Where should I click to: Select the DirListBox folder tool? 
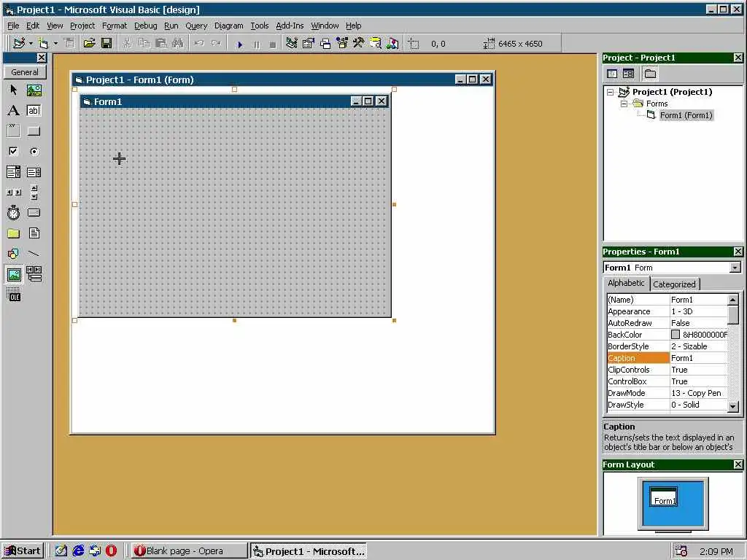(13, 233)
